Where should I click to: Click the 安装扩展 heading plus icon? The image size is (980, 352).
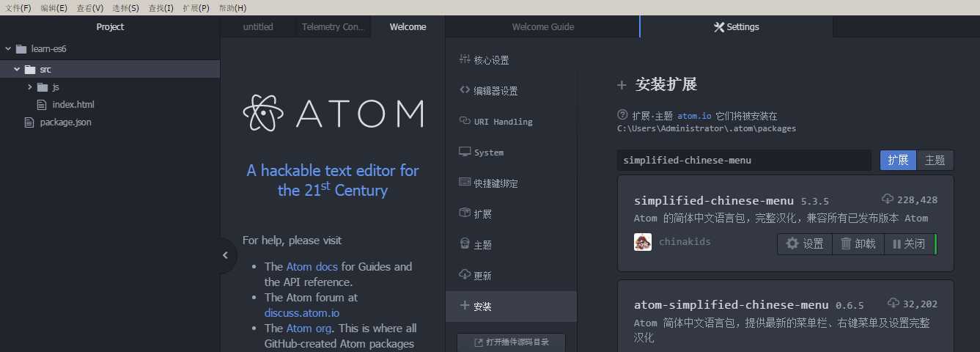622,85
